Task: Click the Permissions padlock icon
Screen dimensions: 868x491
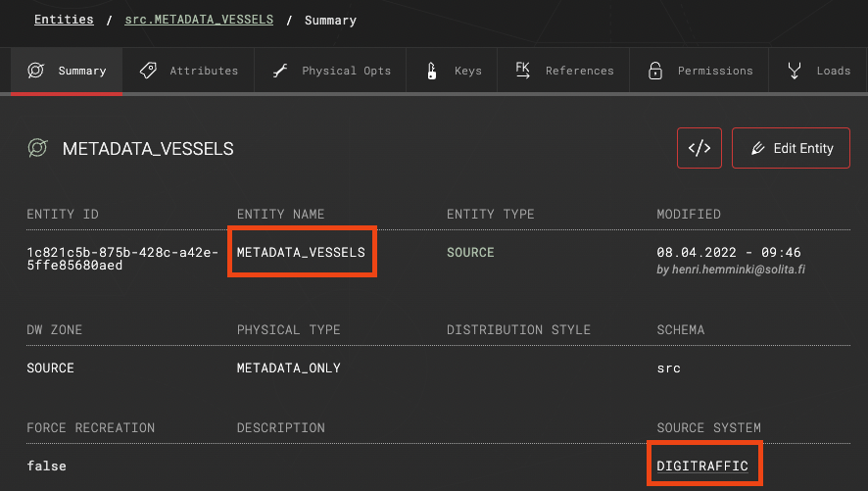Action: pos(655,71)
